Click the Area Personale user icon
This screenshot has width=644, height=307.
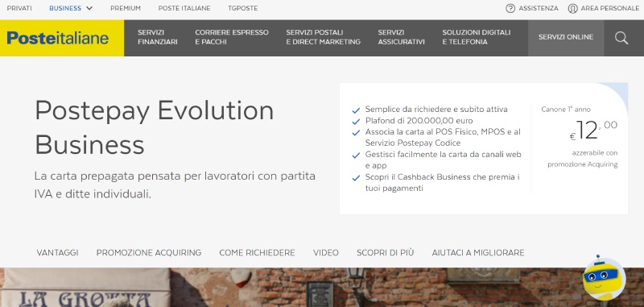click(572, 8)
